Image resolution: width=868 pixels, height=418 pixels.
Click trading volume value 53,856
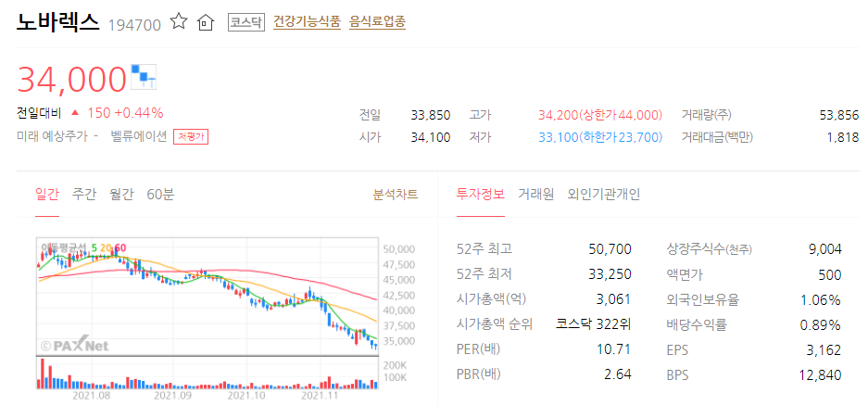[839, 116]
